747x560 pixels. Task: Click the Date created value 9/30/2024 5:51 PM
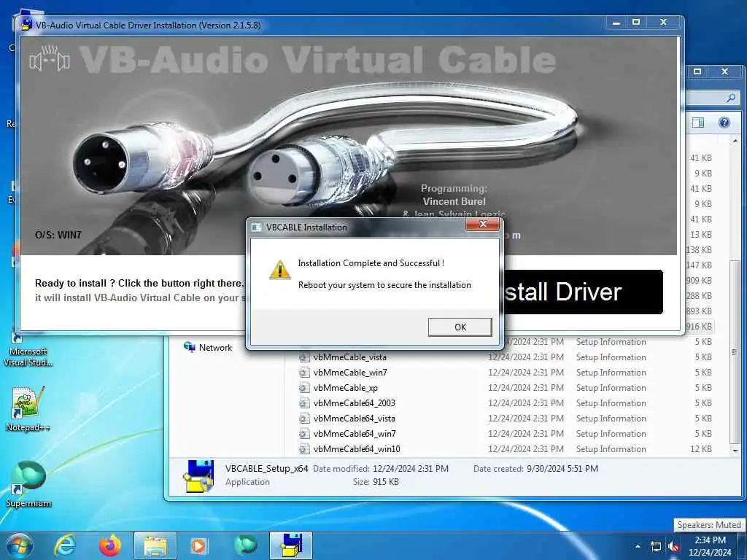tap(562, 469)
